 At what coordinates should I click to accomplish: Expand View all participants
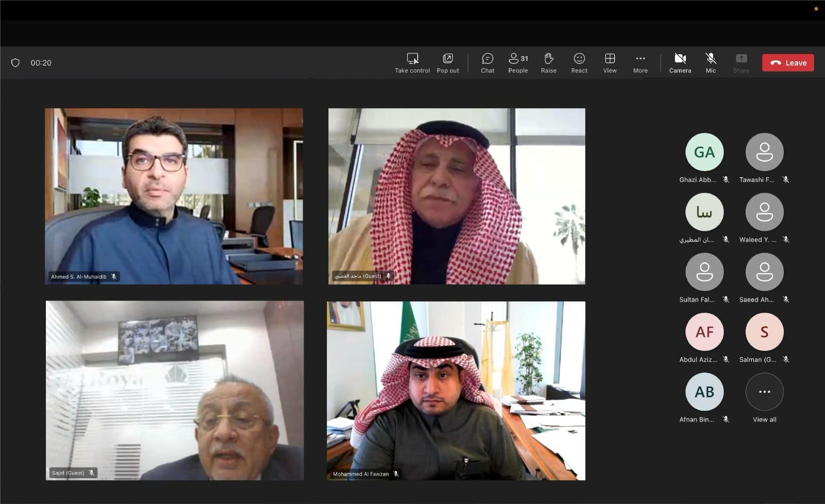click(764, 392)
